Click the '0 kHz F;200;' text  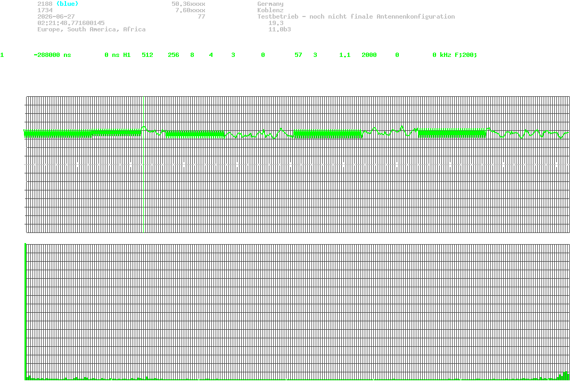(455, 55)
